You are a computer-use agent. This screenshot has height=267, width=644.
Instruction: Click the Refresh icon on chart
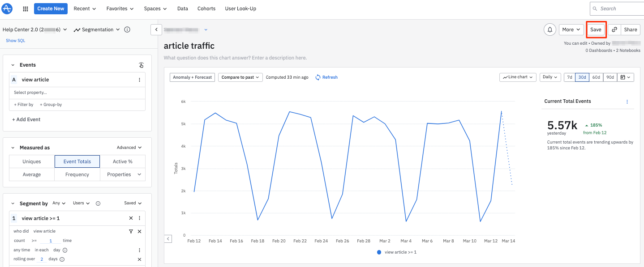tap(318, 77)
